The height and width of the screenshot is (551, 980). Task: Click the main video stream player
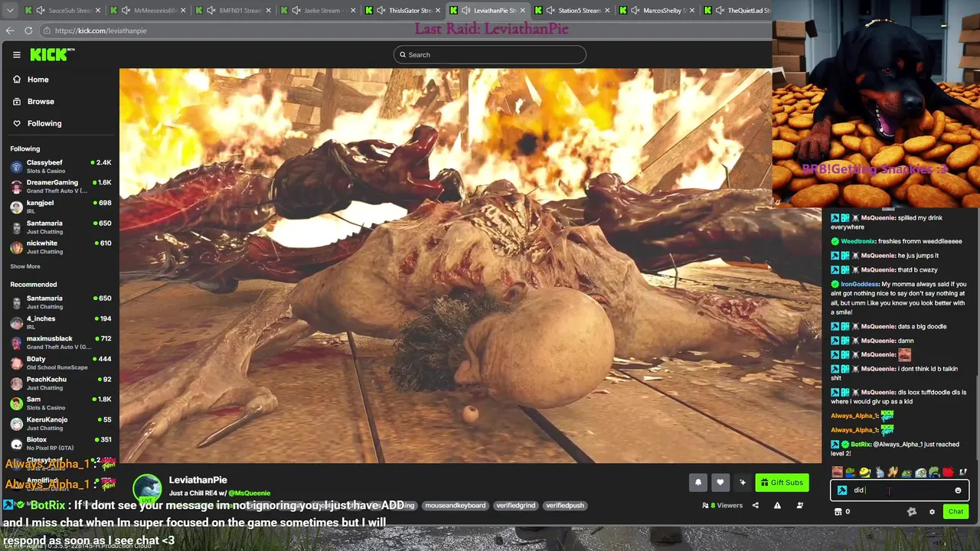coord(470,266)
